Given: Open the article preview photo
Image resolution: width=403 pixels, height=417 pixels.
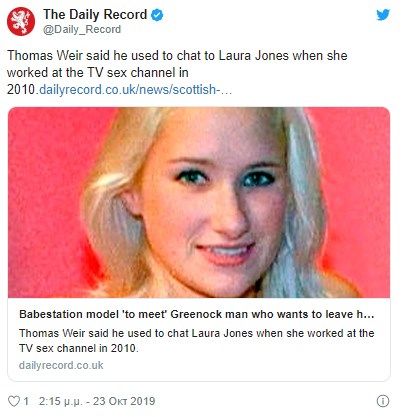Looking at the screenshot, I should coord(199,202).
